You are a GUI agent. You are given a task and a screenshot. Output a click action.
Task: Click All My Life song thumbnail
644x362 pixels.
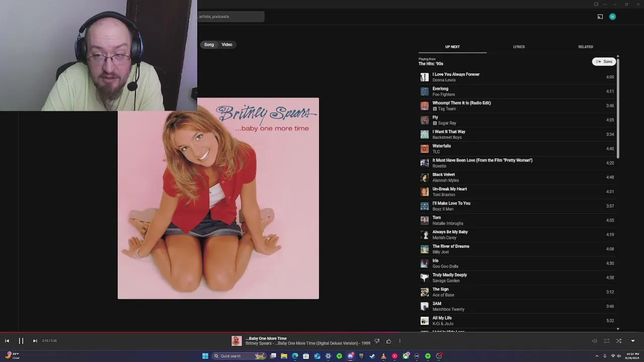[425, 321]
